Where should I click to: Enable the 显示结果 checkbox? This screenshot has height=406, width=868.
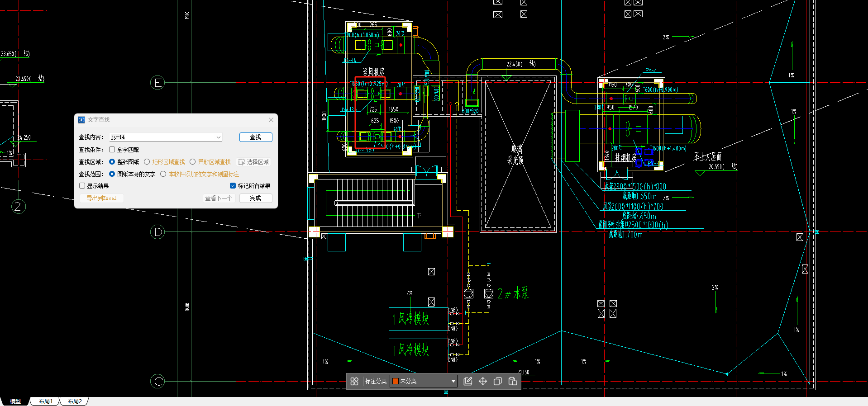tap(82, 186)
